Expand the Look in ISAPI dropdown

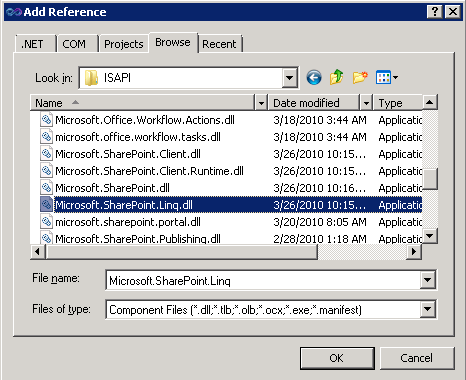(289, 78)
